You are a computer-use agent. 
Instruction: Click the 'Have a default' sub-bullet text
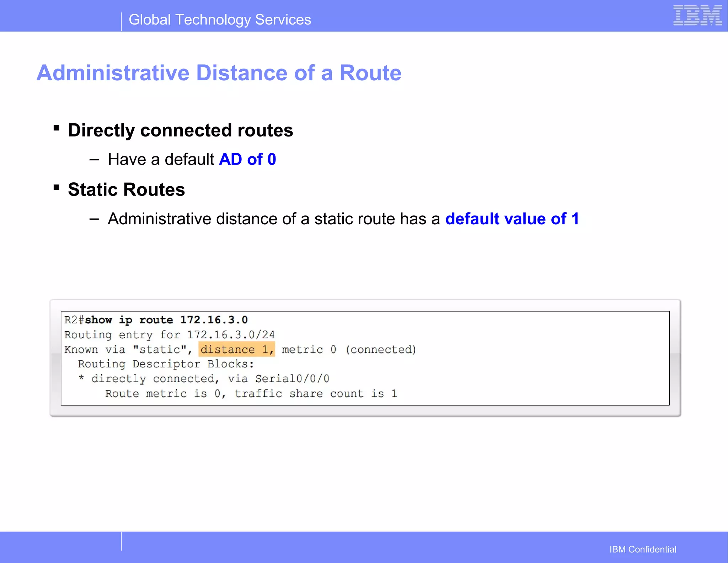pyautogui.click(x=161, y=159)
